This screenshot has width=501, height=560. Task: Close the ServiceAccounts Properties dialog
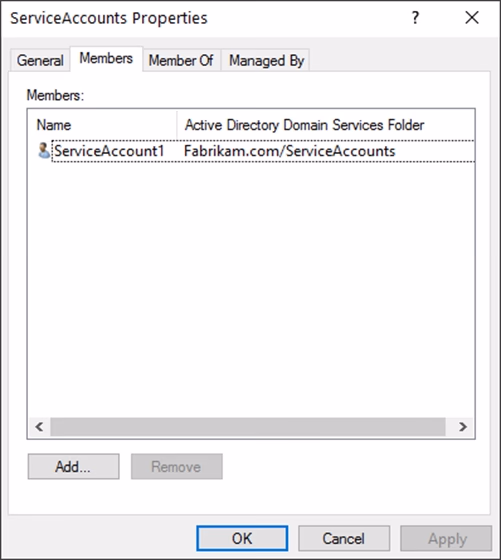coord(472,18)
